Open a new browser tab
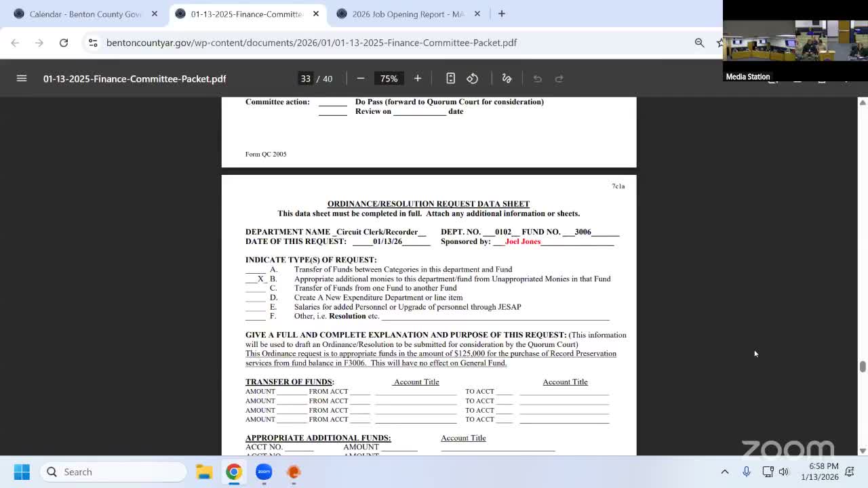 pos(502,14)
